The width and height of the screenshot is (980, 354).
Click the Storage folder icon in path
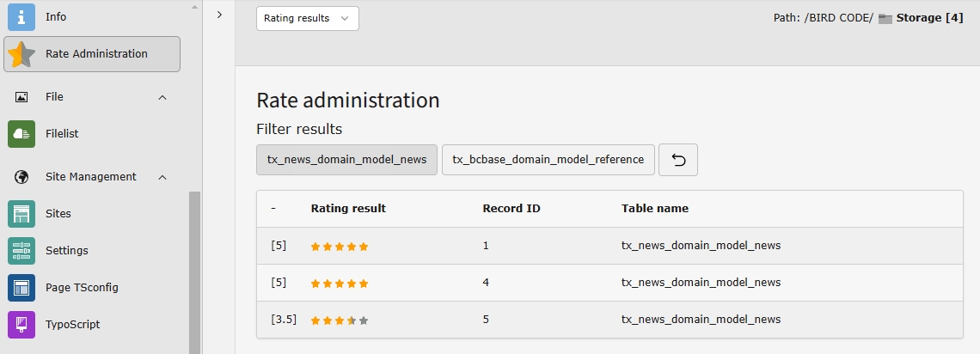[x=885, y=18]
